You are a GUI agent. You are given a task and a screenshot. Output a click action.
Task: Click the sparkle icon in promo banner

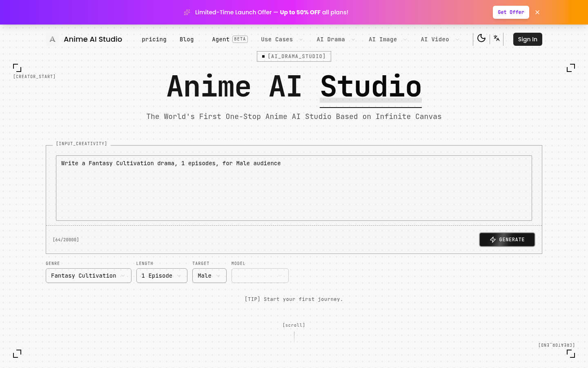(x=187, y=12)
